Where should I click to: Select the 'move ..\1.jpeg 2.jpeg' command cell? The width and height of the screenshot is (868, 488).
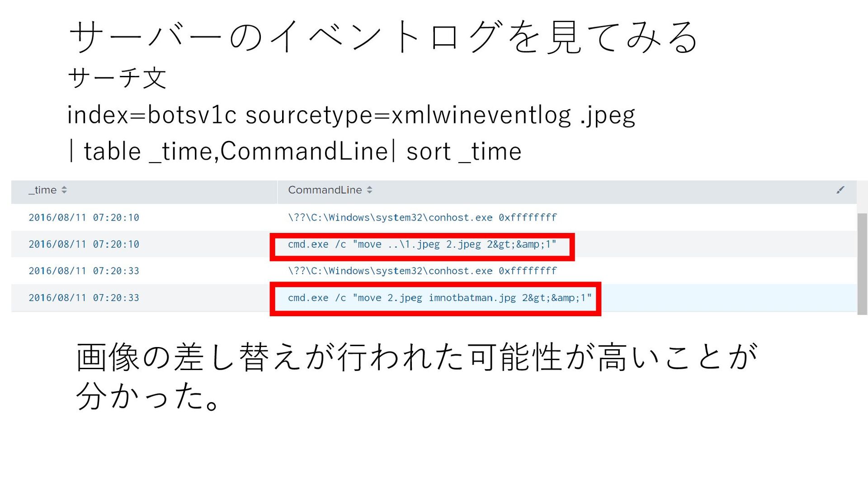tap(421, 244)
